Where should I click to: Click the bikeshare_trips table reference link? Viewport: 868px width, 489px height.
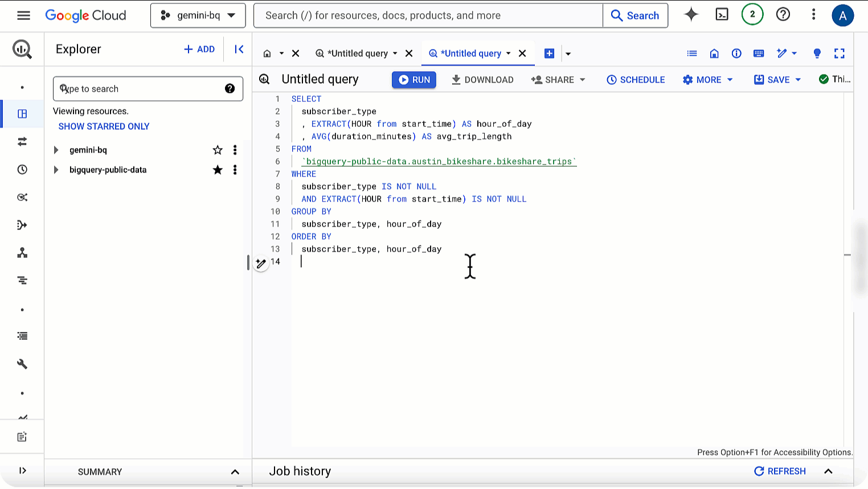439,162
